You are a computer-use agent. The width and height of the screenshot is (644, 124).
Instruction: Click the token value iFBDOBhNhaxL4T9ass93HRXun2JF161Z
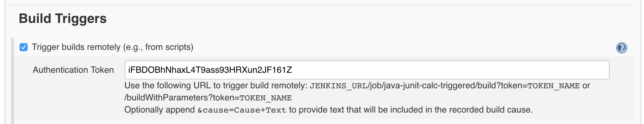tap(210, 70)
